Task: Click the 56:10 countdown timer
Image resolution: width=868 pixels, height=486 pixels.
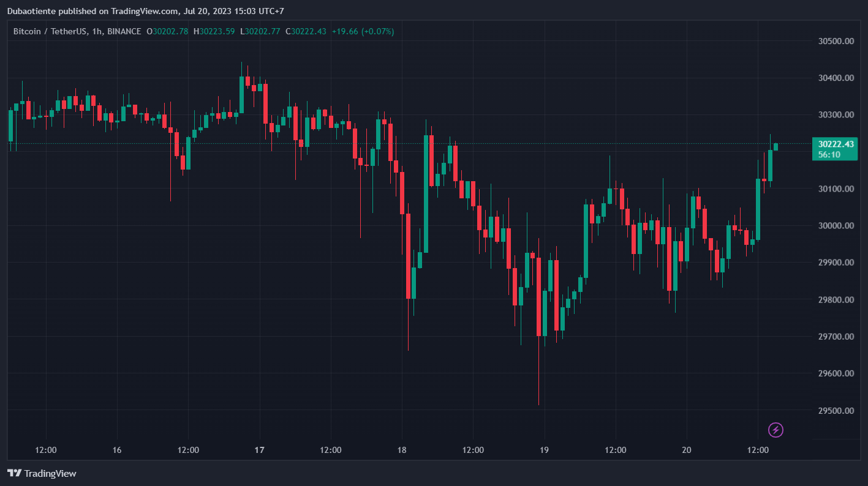Action: tap(829, 155)
